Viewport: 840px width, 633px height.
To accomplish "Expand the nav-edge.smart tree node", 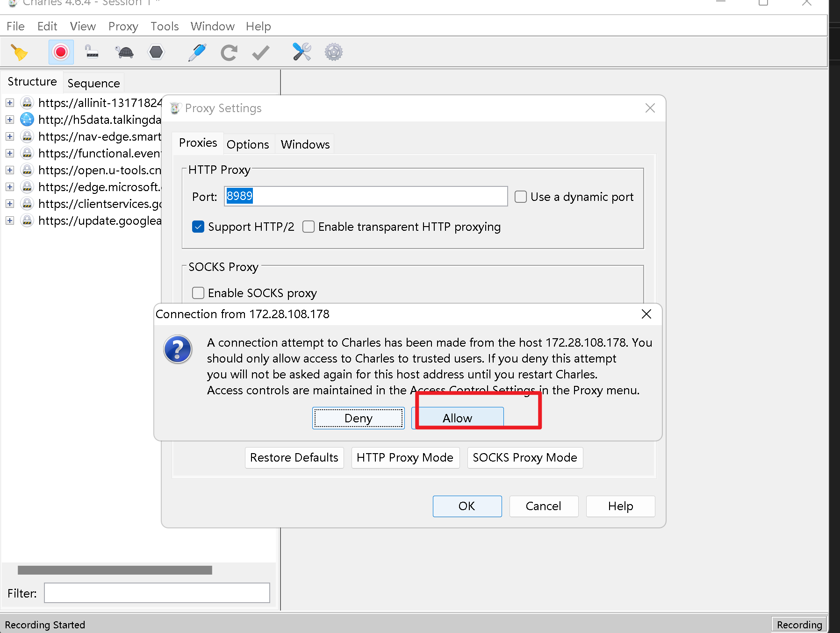I will point(10,136).
